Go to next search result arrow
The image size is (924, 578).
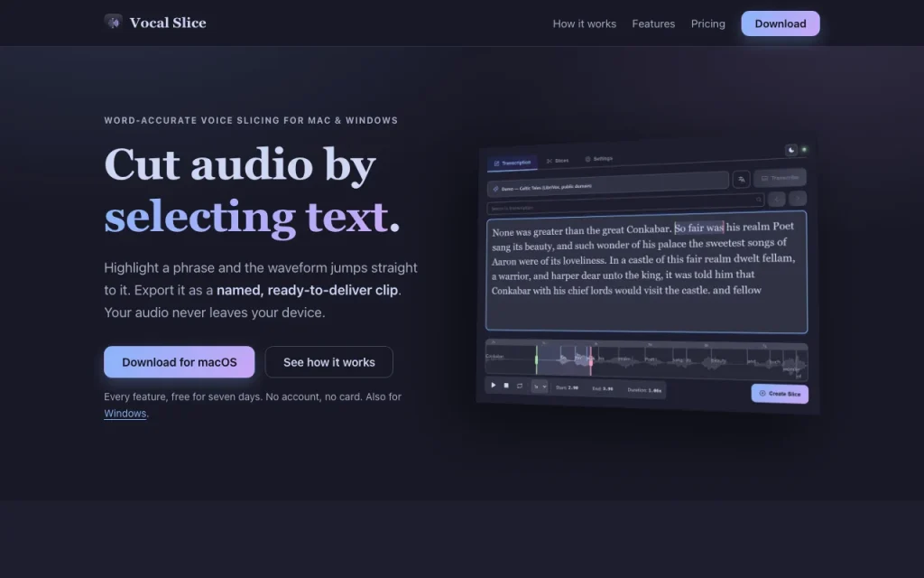pyautogui.click(x=798, y=199)
